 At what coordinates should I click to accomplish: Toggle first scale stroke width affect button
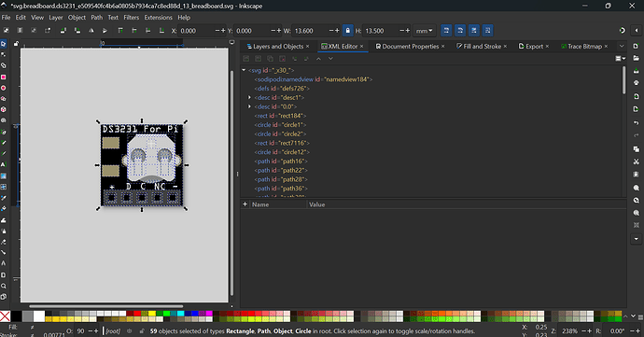point(446,31)
